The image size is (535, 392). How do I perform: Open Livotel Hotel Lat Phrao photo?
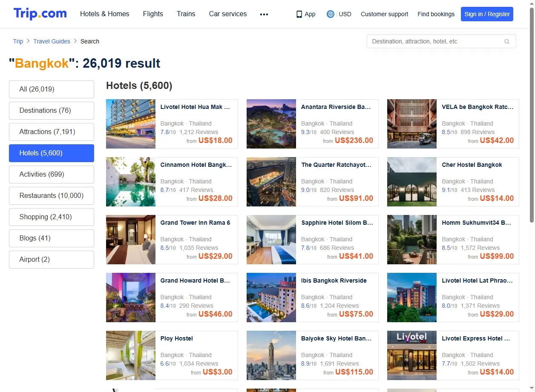(x=412, y=298)
